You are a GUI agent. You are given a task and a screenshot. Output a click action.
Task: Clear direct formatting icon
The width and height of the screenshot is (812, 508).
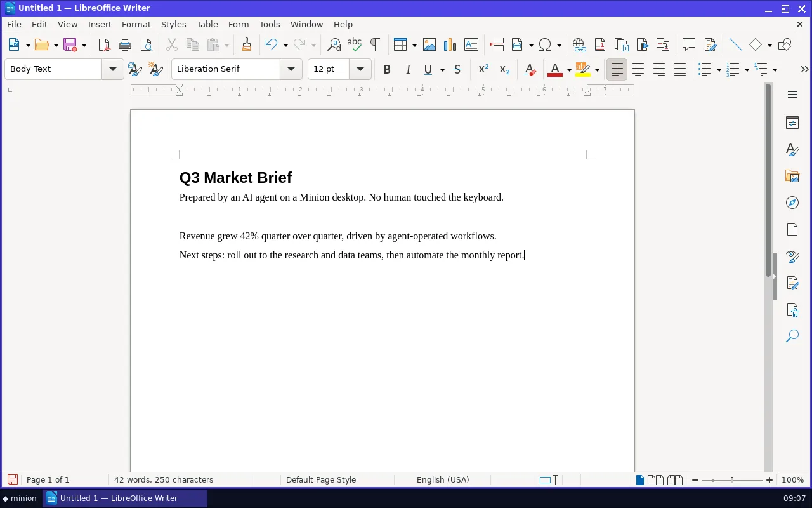530,69
